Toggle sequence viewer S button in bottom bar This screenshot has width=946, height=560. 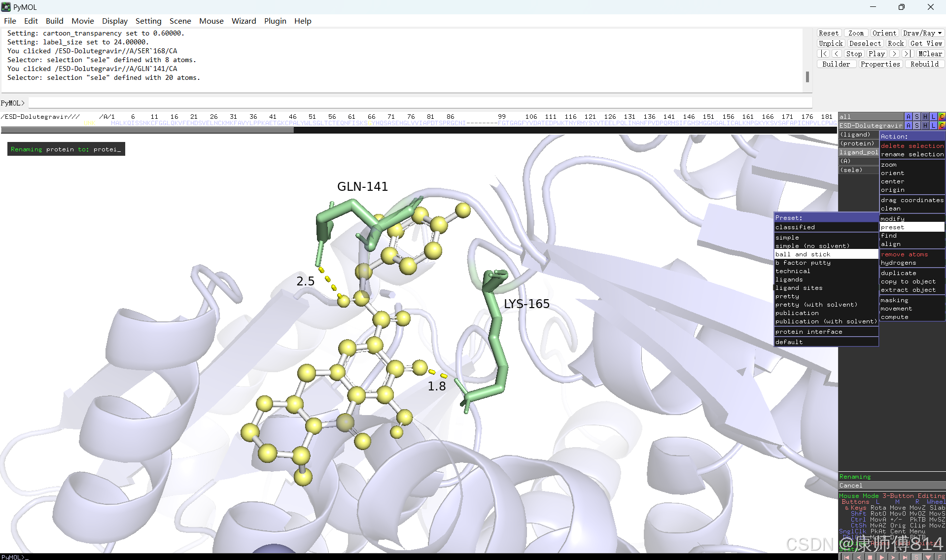pyautogui.click(x=916, y=557)
